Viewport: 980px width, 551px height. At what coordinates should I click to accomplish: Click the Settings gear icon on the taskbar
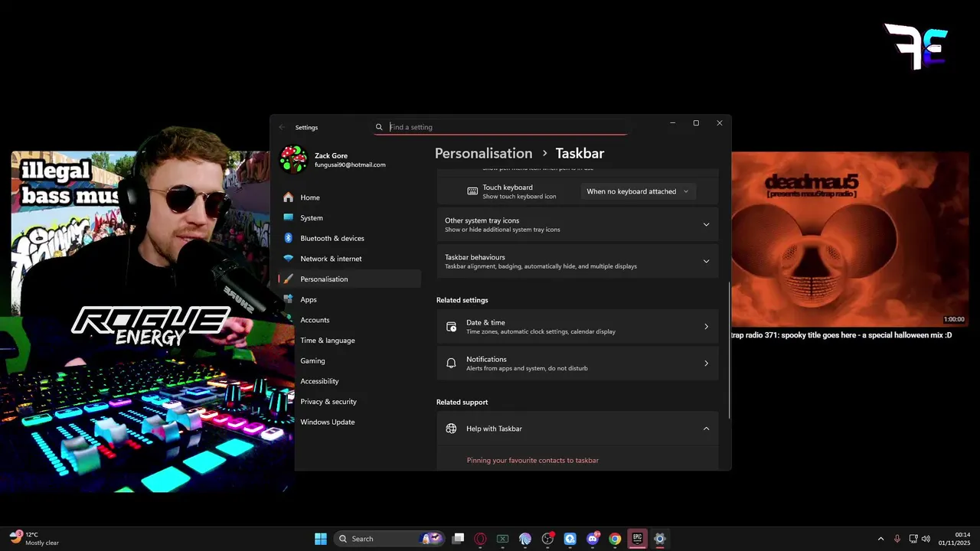659,539
